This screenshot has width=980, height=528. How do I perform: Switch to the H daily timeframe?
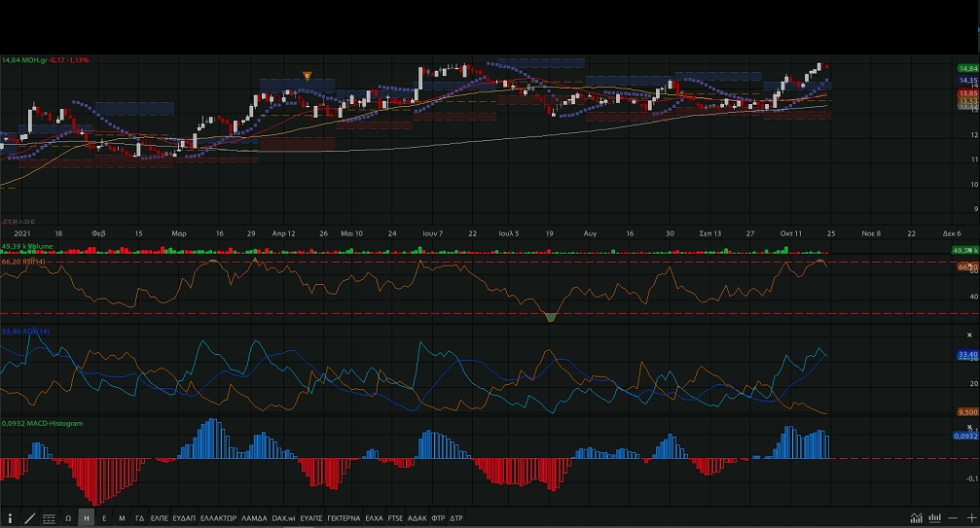tap(87, 518)
